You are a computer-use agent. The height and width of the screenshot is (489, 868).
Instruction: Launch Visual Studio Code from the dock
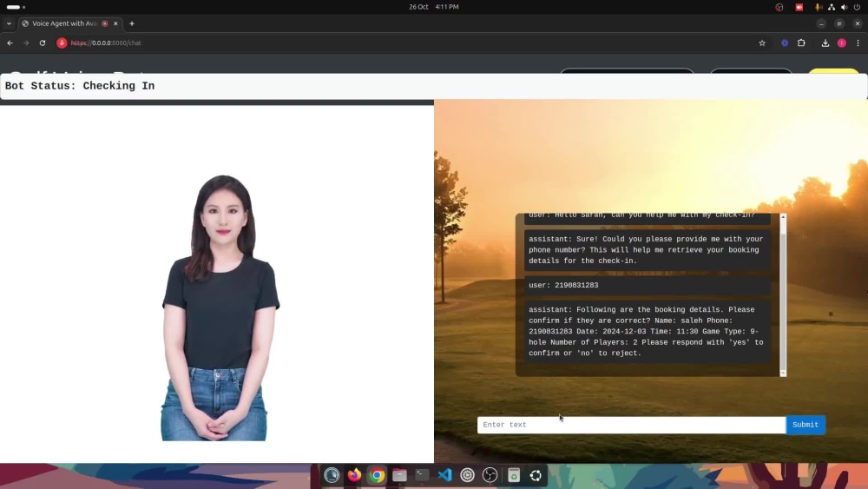coord(444,475)
